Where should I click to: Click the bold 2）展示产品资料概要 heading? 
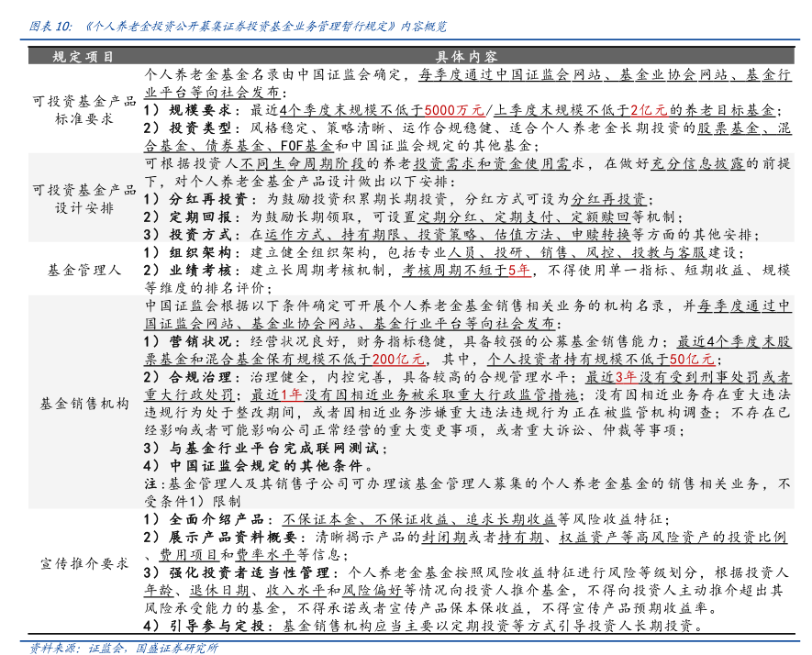point(221,537)
